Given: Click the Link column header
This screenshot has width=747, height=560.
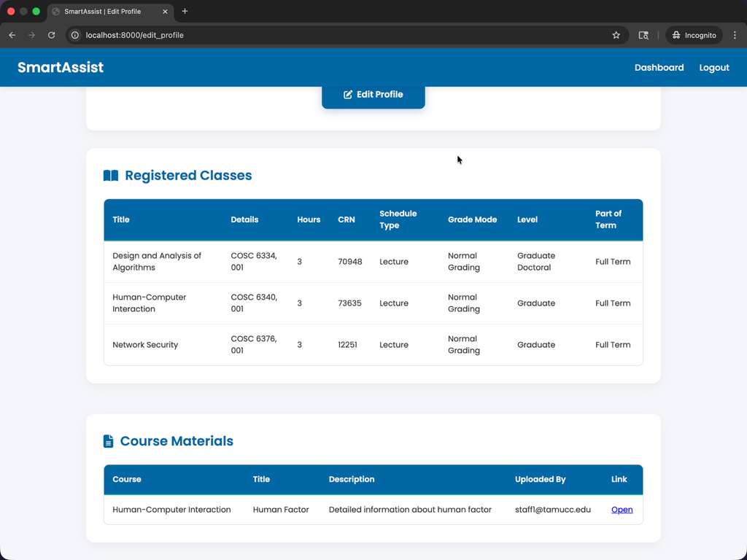Looking at the screenshot, I should (x=619, y=479).
